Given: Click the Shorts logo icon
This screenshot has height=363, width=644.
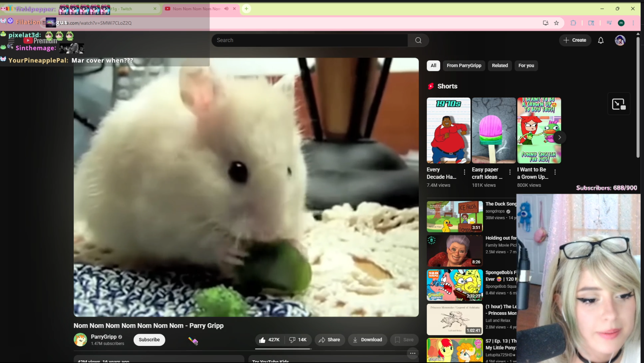Looking at the screenshot, I should coord(431,86).
